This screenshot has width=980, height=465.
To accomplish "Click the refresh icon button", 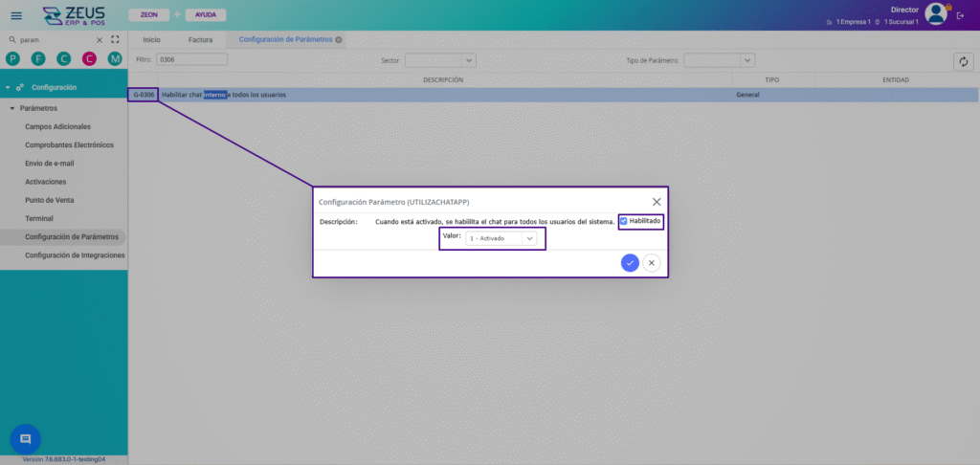I will pyautogui.click(x=963, y=61).
